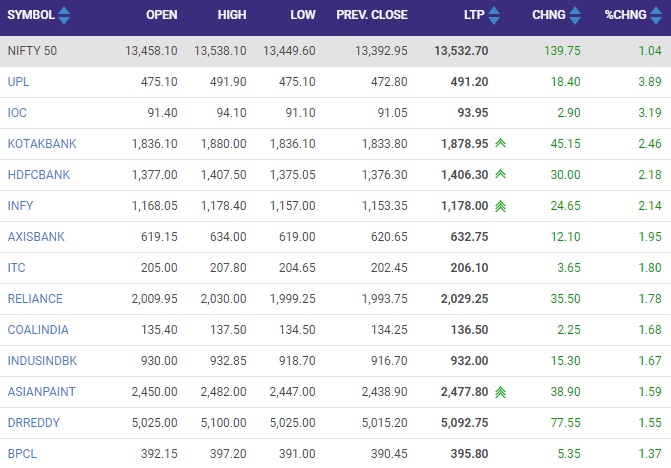
Task: Select NIFTY 50 percent change 1.04
Action: pos(650,51)
